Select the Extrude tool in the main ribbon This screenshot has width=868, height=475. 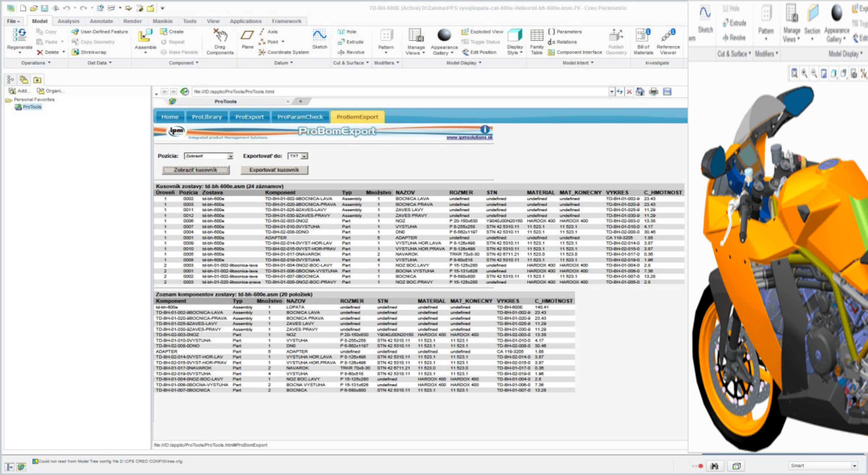[351, 42]
